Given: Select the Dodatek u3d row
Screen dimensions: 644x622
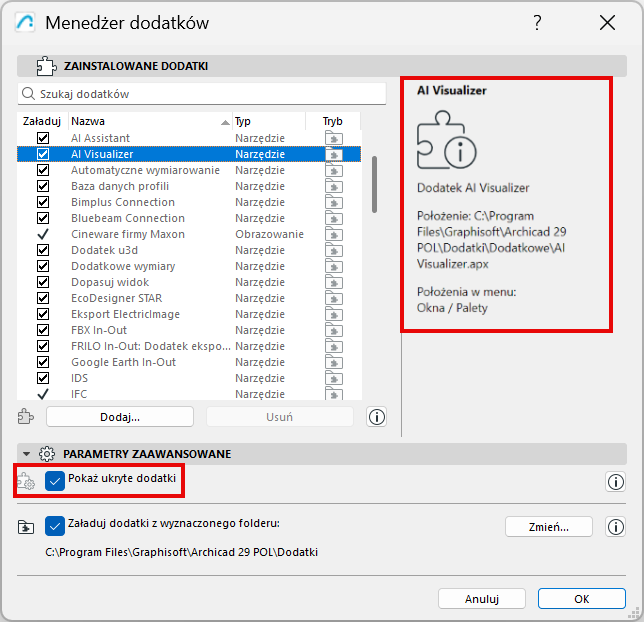Looking at the screenshot, I should [189, 250].
